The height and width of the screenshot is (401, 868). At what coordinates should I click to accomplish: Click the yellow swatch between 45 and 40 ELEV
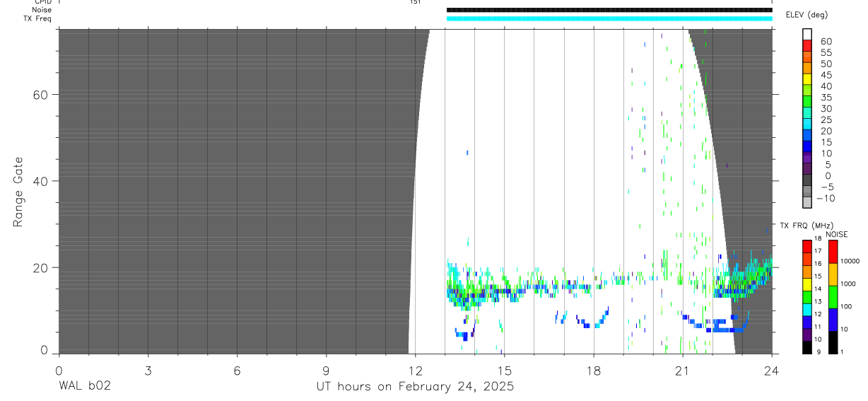808,79
